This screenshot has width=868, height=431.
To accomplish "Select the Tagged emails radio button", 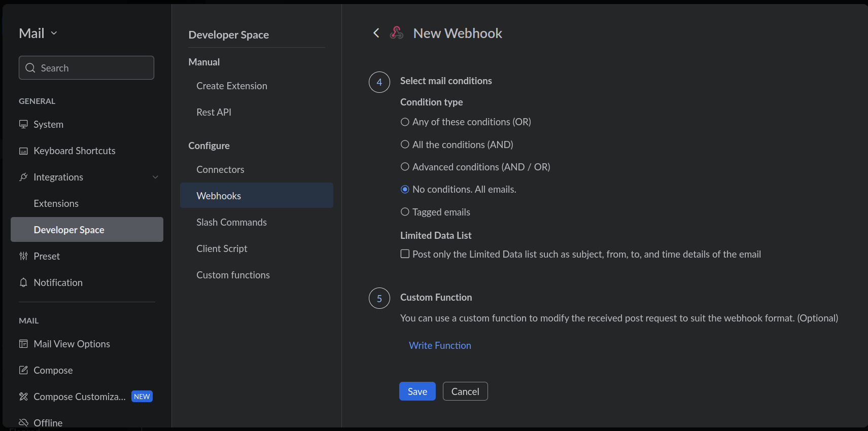I will [x=405, y=212].
